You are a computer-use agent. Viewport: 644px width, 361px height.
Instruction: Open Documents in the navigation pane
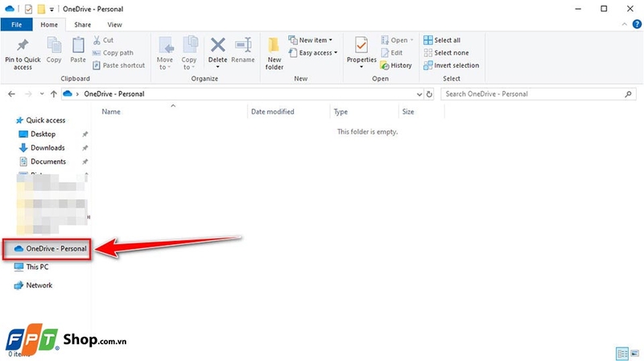[43, 161]
